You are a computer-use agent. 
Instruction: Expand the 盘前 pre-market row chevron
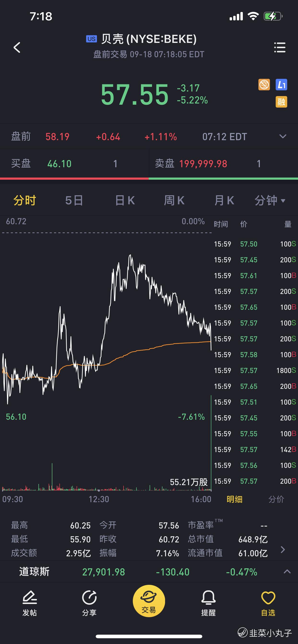point(283,137)
